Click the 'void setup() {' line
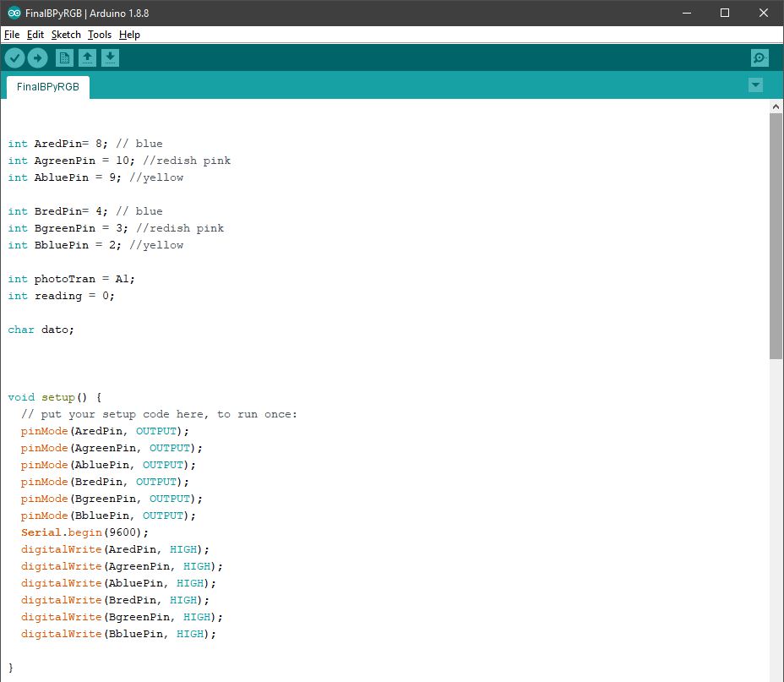Screen dimensions: 784x682 point(55,397)
